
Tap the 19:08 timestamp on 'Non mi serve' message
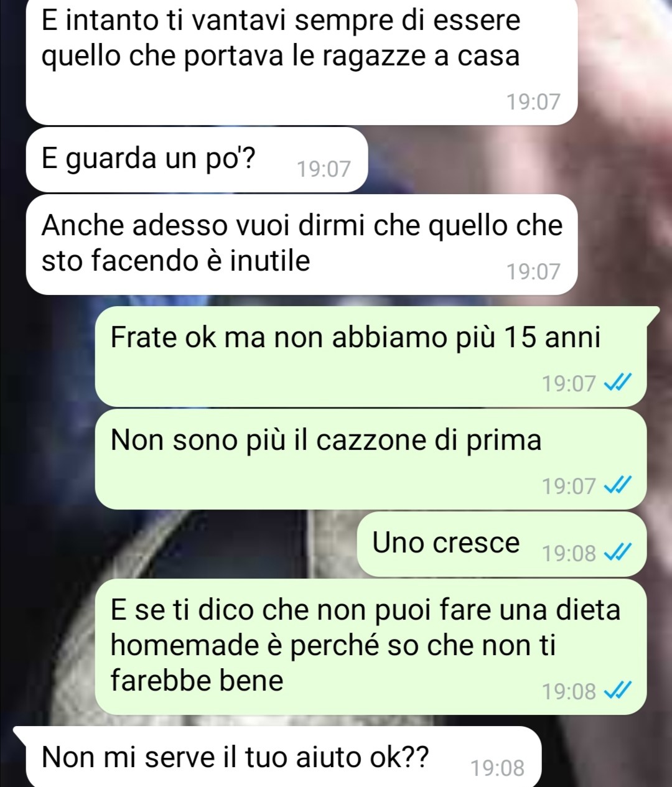[x=497, y=768]
